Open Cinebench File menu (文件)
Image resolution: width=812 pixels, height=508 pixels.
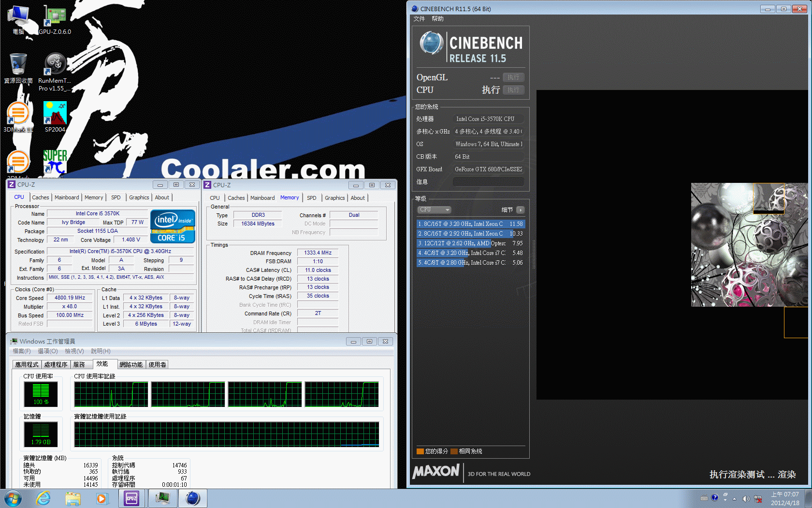(x=419, y=19)
